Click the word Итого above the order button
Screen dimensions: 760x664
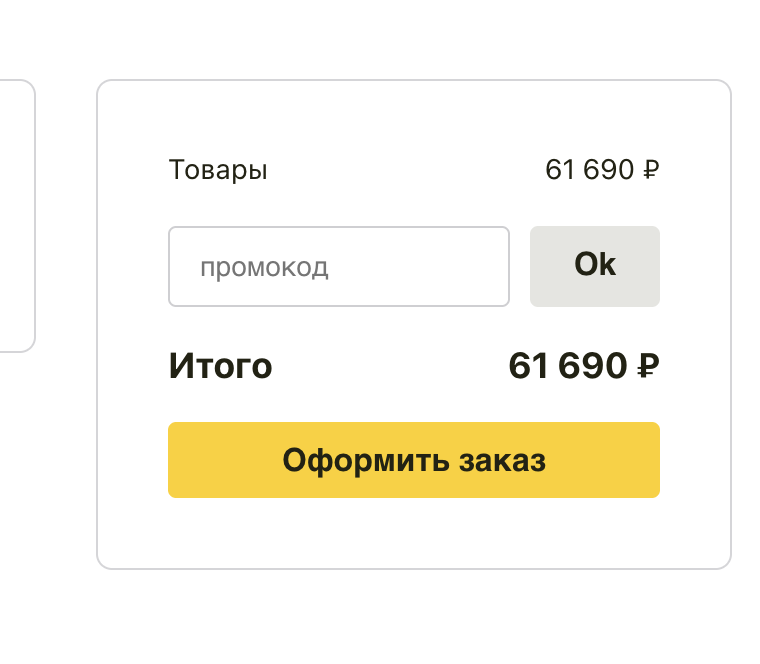coord(220,366)
